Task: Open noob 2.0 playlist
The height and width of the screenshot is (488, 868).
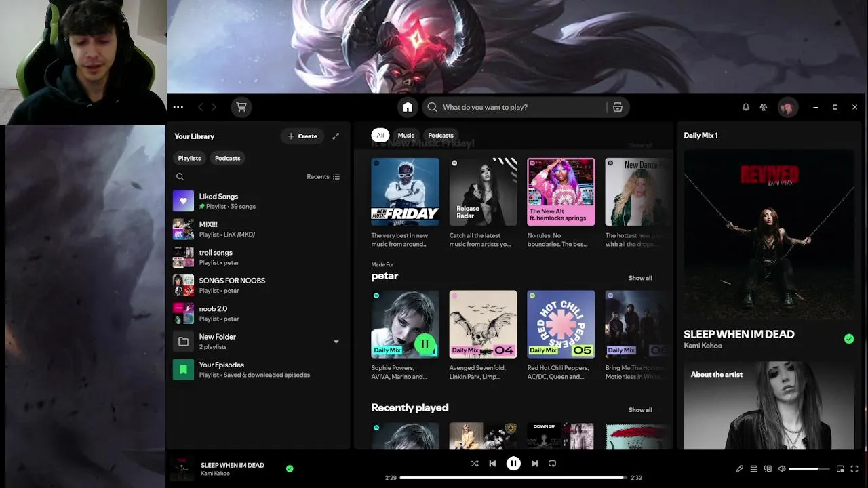Action: [x=258, y=313]
